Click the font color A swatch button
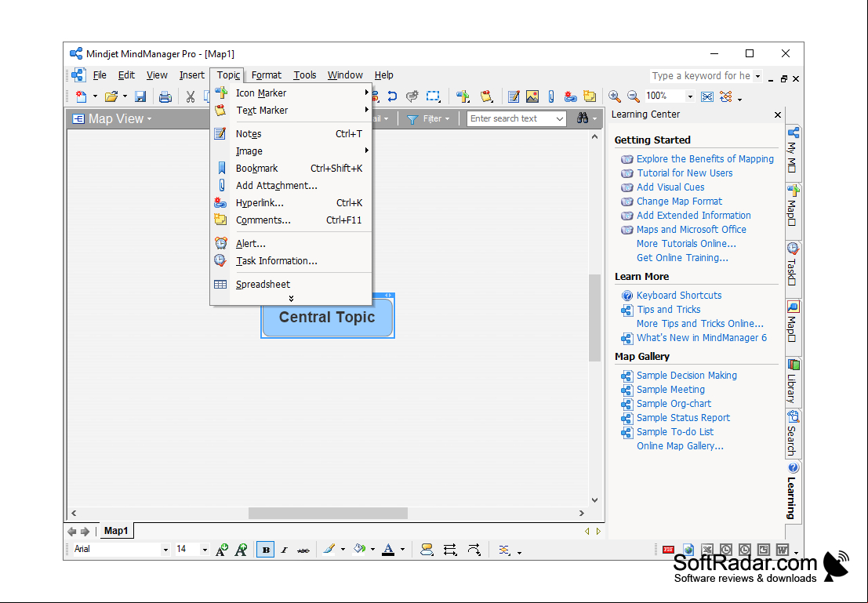868x603 pixels. pyautogui.click(x=389, y=550)
